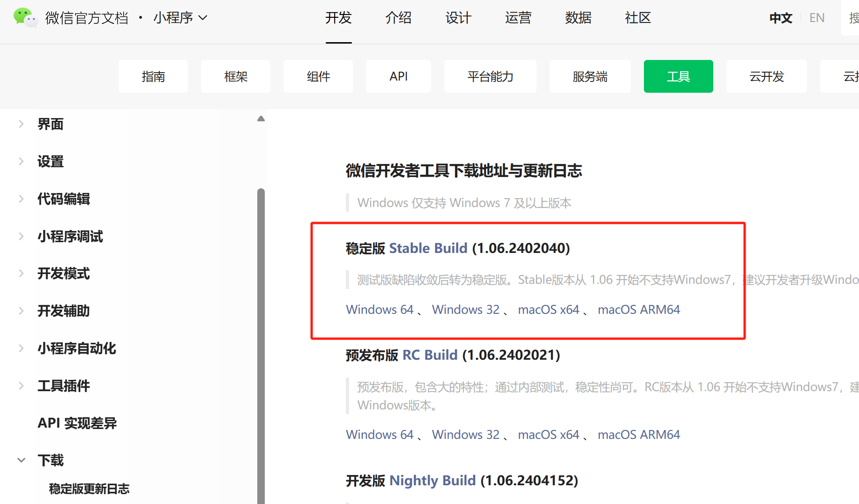This screenshot has width=859, height=504.
Task: Expand the 开发辅助 chevron in sidebar
Action: pos(21,311)
